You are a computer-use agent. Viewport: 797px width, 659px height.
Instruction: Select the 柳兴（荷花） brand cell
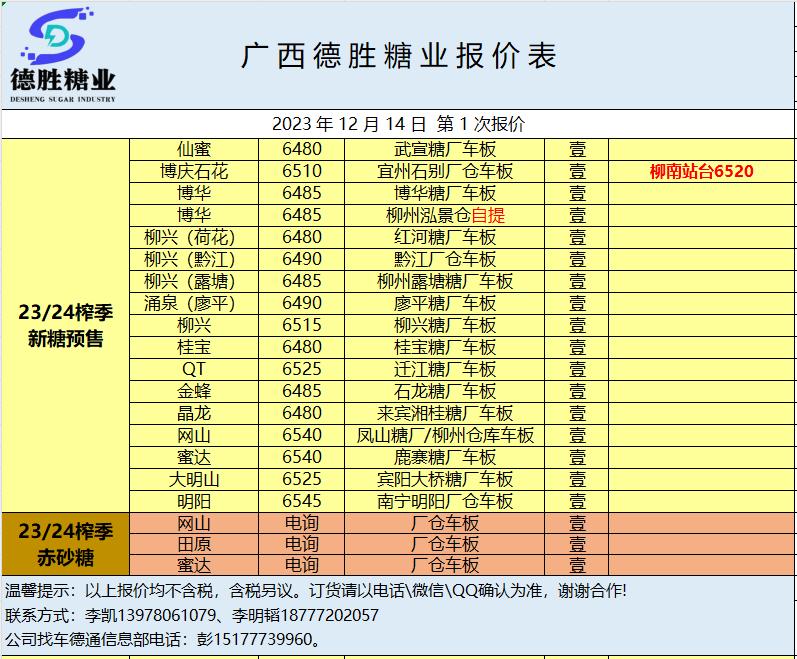(194, 237)
